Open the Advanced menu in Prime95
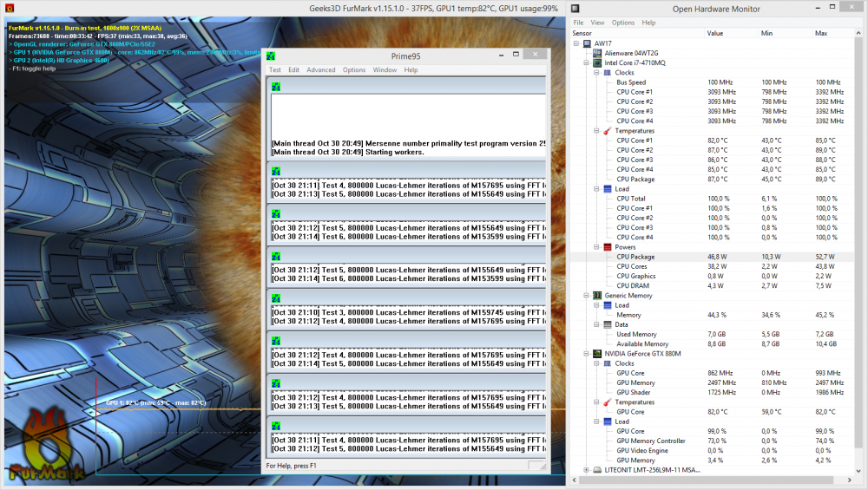The height and width of the screenshot is (490, 868). click(x=320, y=70)
